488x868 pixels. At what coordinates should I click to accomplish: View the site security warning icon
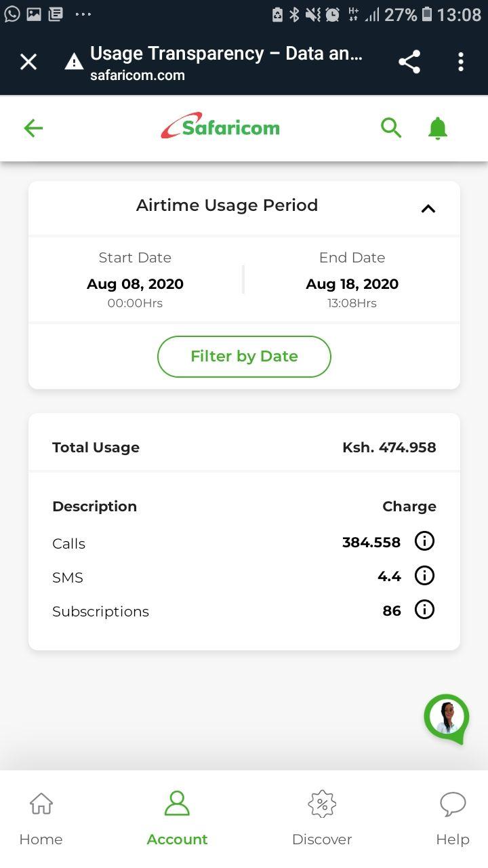(74, 63)
